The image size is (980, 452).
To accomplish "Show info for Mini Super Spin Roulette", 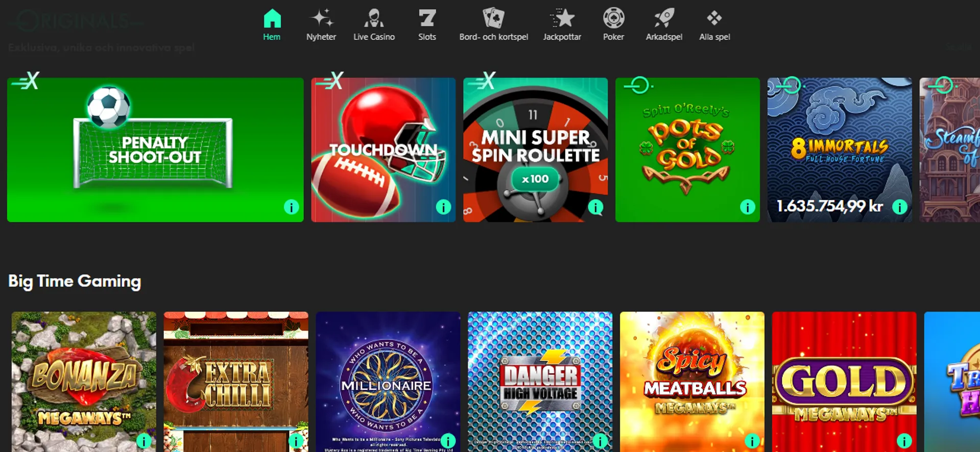I will (x=595, y=207).
